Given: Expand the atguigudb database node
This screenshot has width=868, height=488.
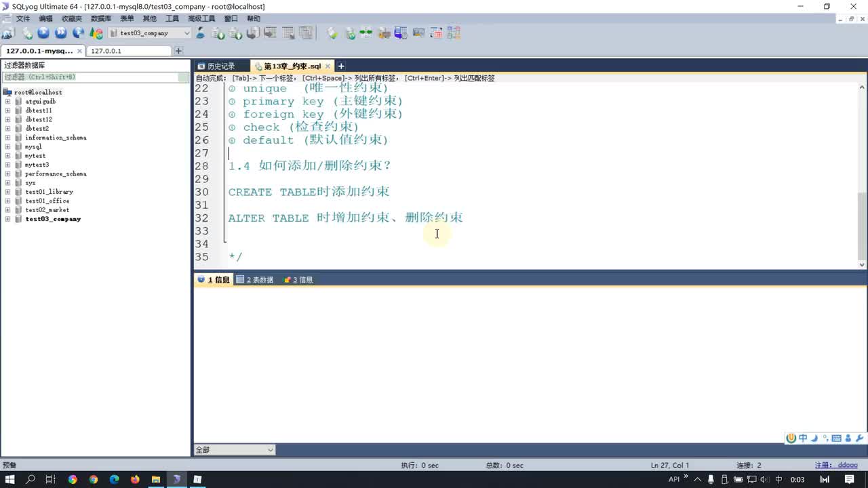Looking at the screenshot, I should pyautogui.click(x=7, y=102).
